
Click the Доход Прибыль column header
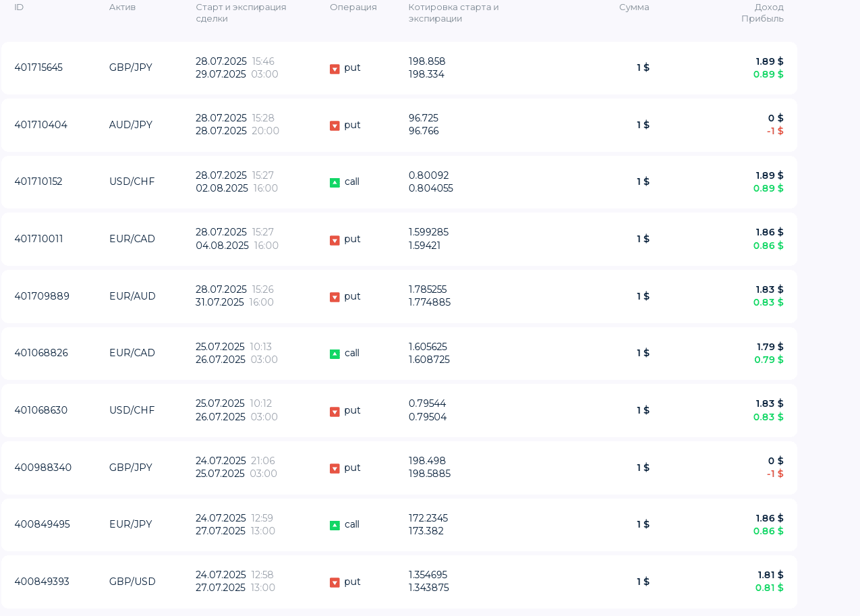[x=762, y=13]
